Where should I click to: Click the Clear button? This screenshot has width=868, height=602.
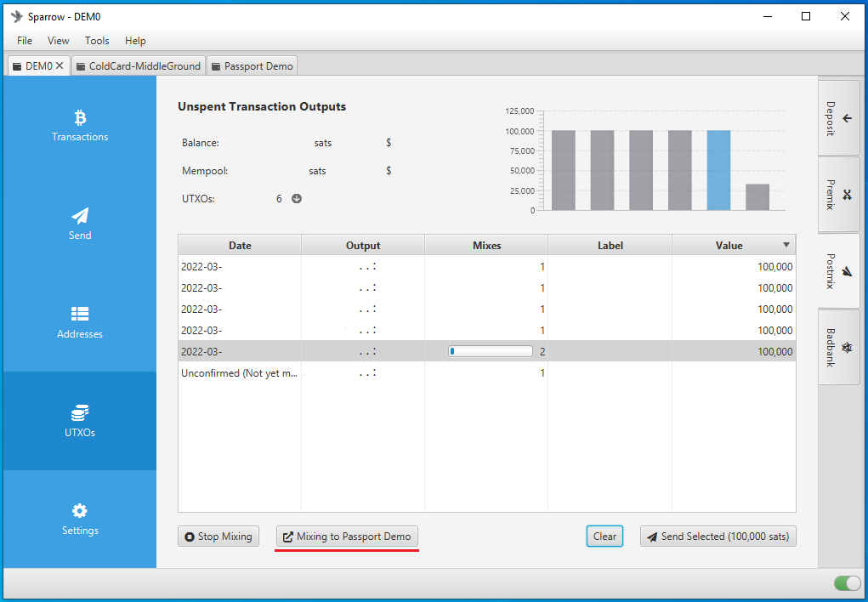tap(604, 536)
